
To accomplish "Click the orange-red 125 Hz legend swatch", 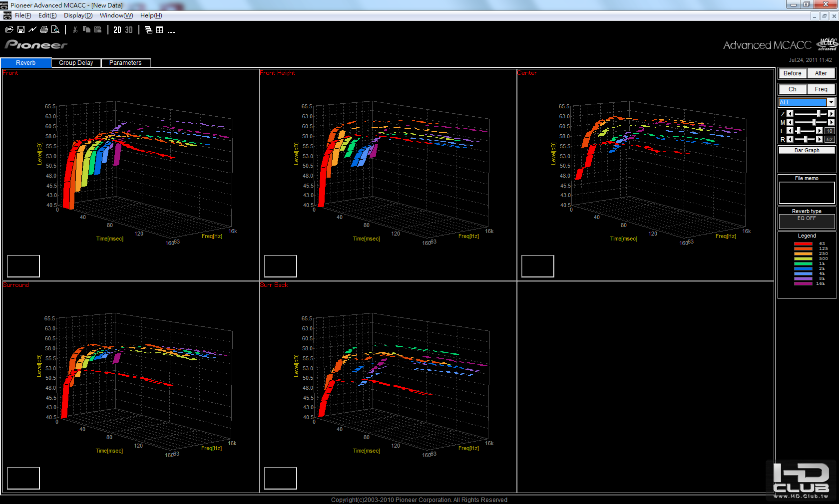I will 803,249.
